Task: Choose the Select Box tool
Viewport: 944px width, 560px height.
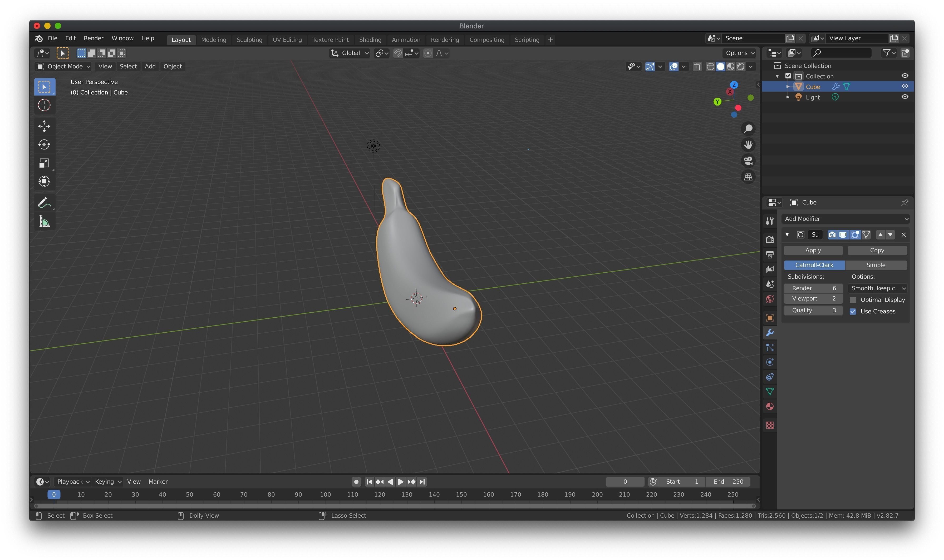Action: (44, 87)
